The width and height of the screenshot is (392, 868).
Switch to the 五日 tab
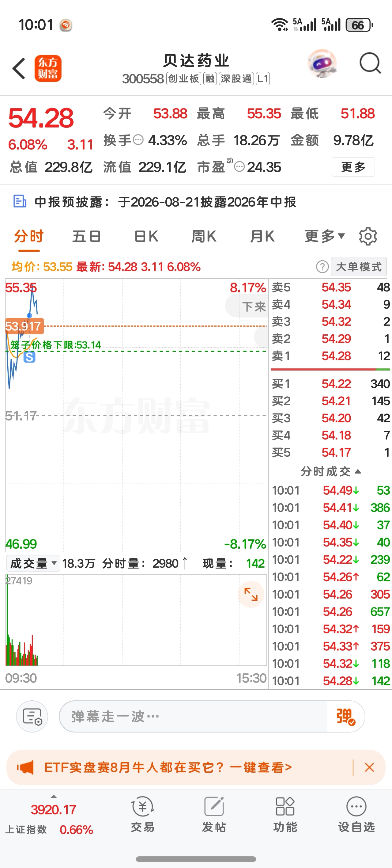(x=87, y=237)
